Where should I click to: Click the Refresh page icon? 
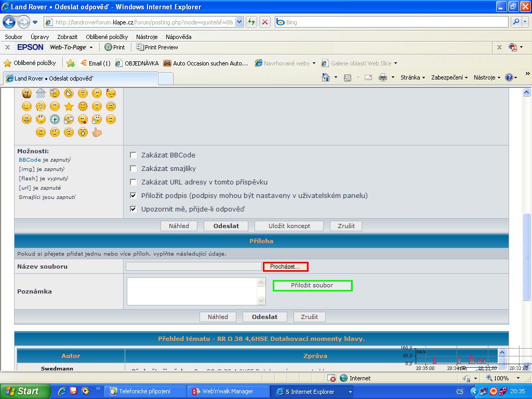(251, 22)
